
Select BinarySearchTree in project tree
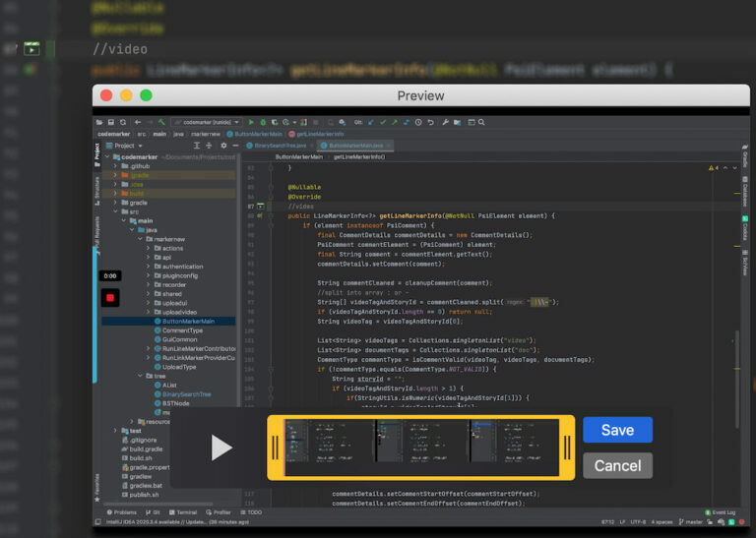182,394
